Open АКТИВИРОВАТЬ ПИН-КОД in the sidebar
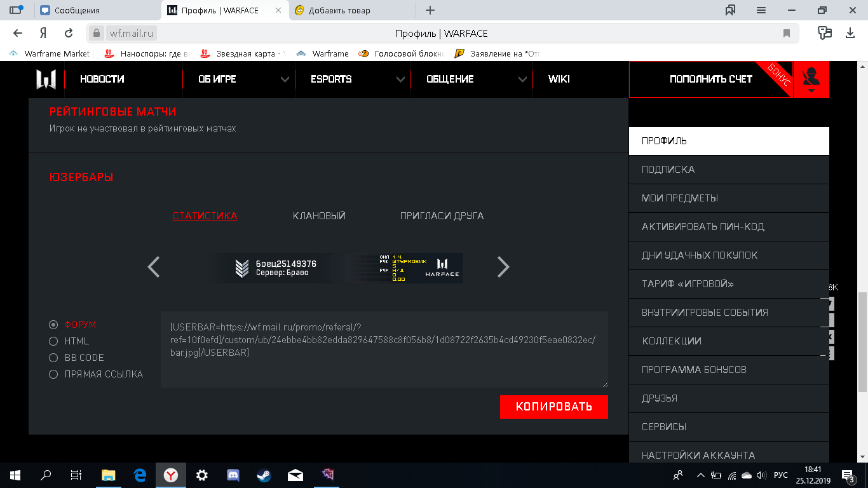 [x=729, y=227]
